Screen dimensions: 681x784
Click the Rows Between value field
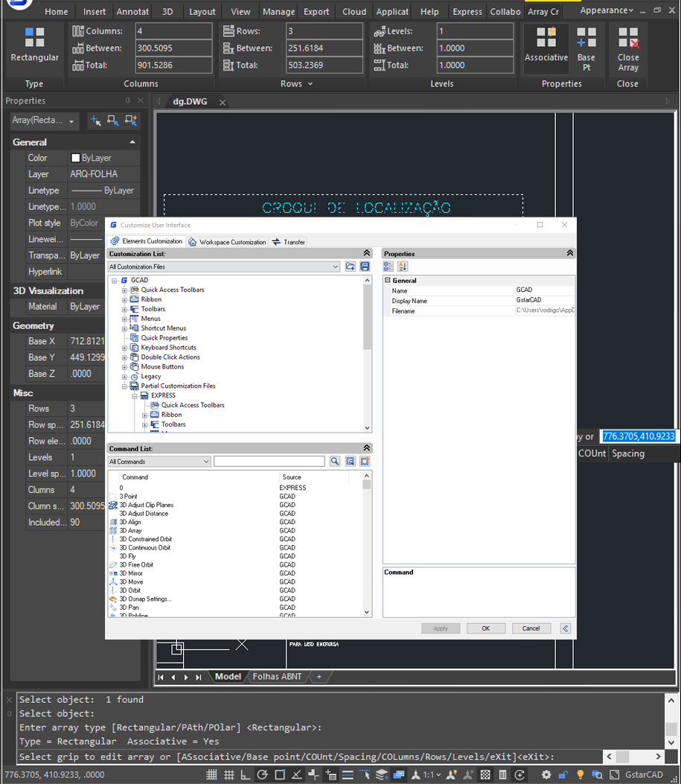[324, 48]
